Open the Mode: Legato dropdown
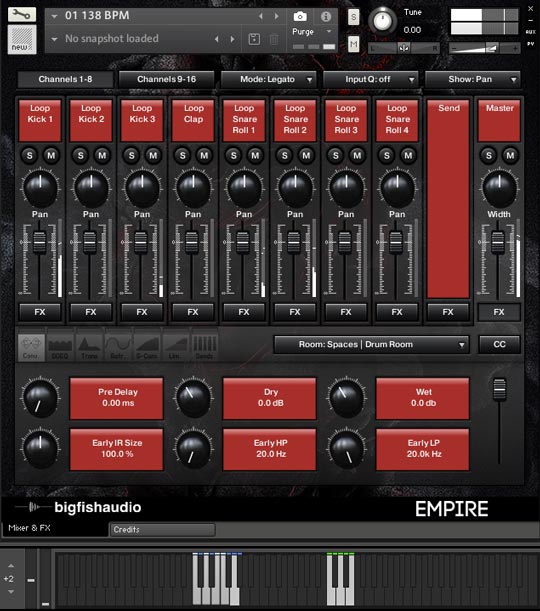 point(269,79)
